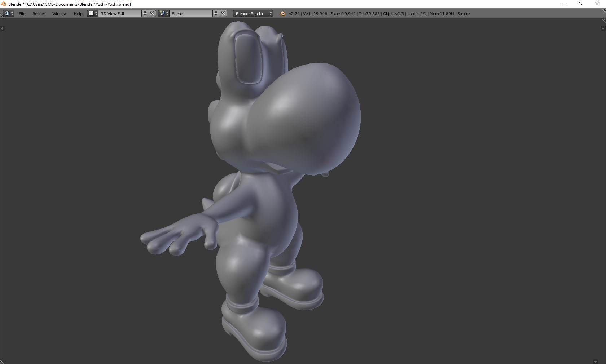Click the 'Tris:39,888' statistic

(x=369, y=14)
